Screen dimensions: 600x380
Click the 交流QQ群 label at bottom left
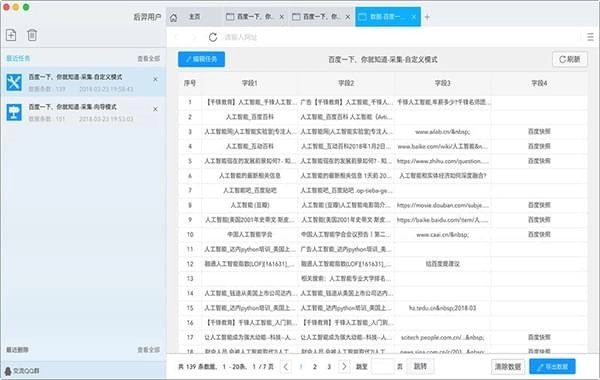click(x=26, y=371)
